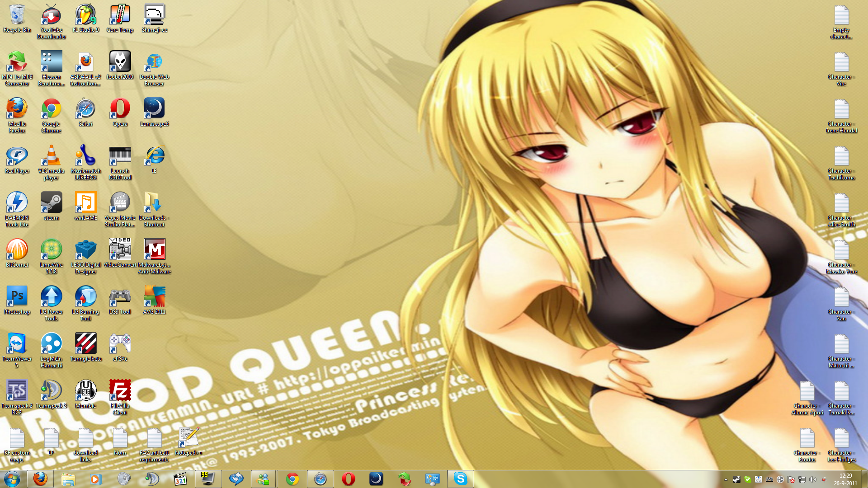Click the Opera taskbar button
868x488 pixels.
(349, 479)
